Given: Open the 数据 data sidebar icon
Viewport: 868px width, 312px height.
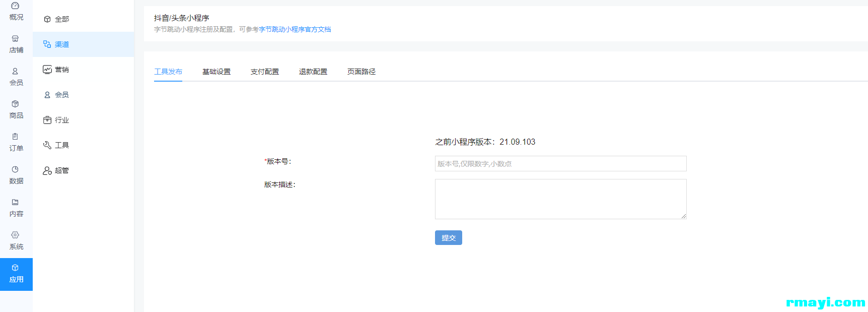Looking at the screenshot, I should (x=15, y=170).
